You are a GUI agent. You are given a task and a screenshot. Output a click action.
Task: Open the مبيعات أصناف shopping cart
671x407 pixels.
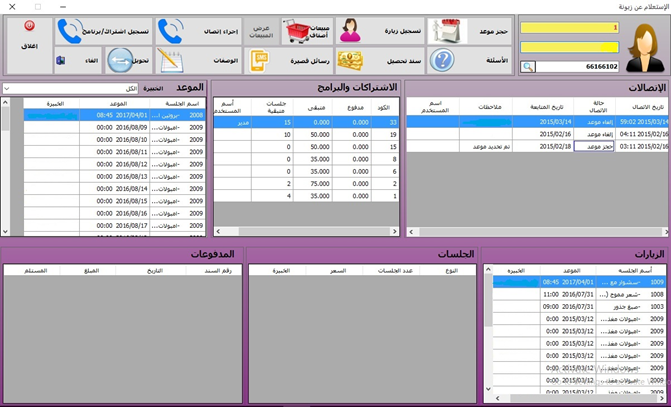point(298,32)
